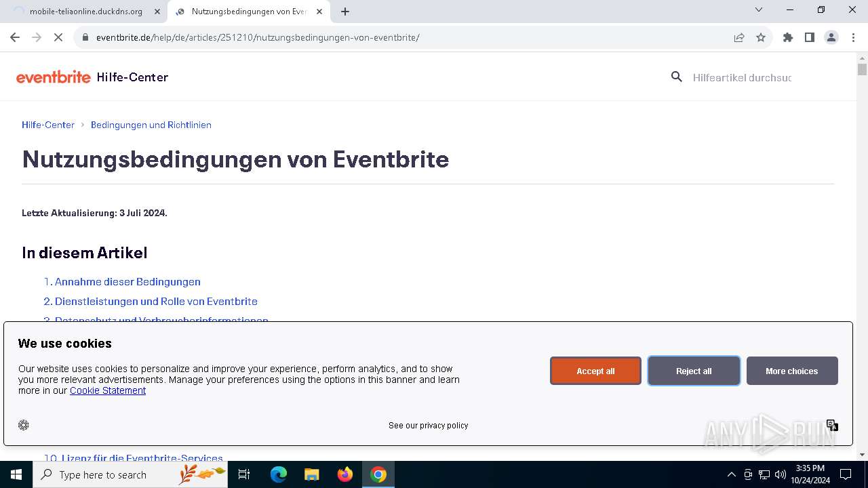The image size is (868, 488).
Task: Click the Chrome taskbar icon
Action: pos(378,474)
